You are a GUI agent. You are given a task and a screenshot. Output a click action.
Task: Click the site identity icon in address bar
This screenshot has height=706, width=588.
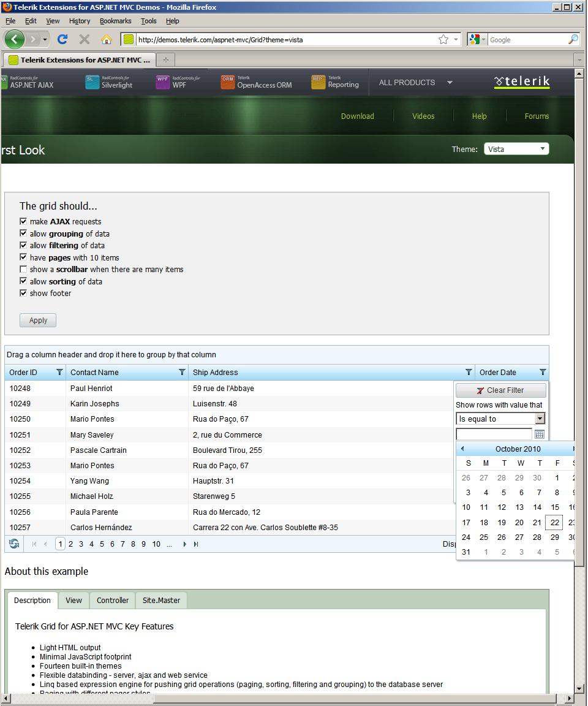point(129,40)
